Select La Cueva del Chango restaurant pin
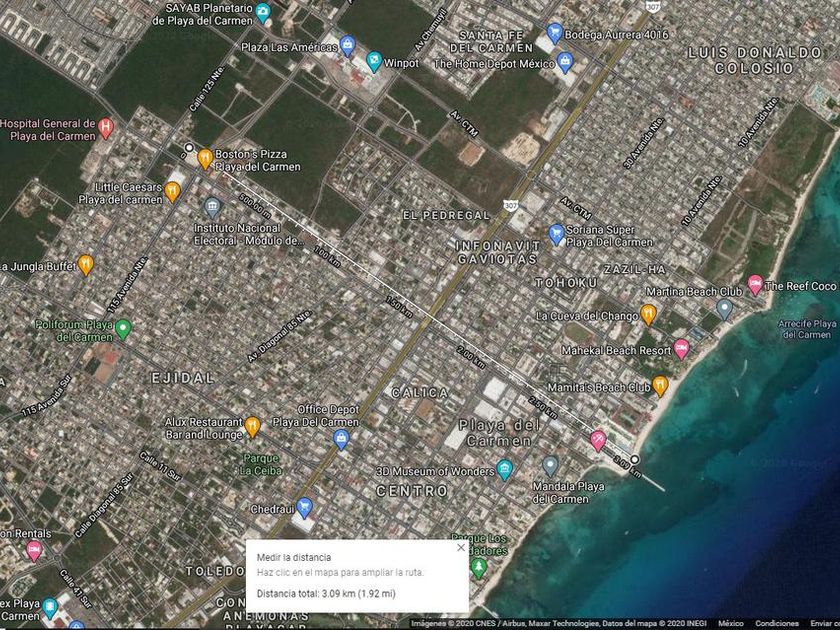The width and height of the screenshot is (840, 630). (648, 315)
